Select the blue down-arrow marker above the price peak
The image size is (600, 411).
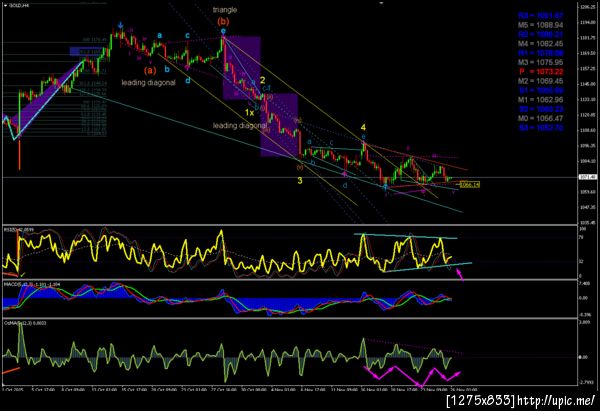click(121, 25)
